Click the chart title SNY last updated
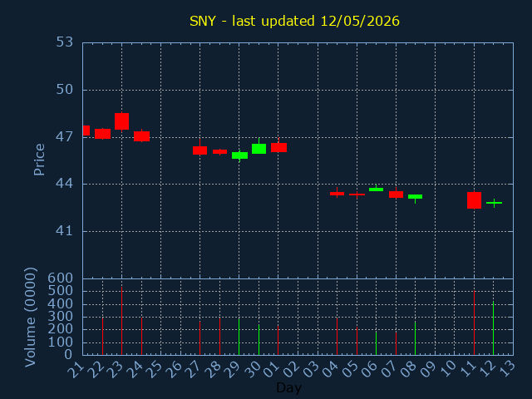Screen dimensions: 532x399 294,21
